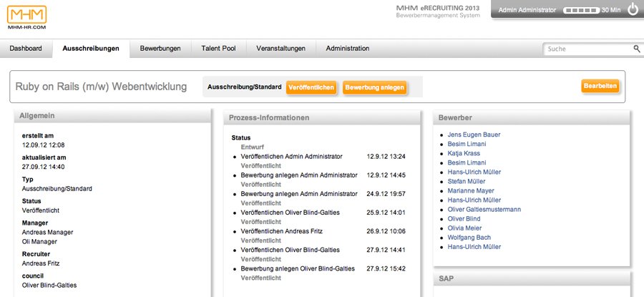
Task: Click the Admin Administrator user label
Action: pyautogui.click(x=527, y=11)
